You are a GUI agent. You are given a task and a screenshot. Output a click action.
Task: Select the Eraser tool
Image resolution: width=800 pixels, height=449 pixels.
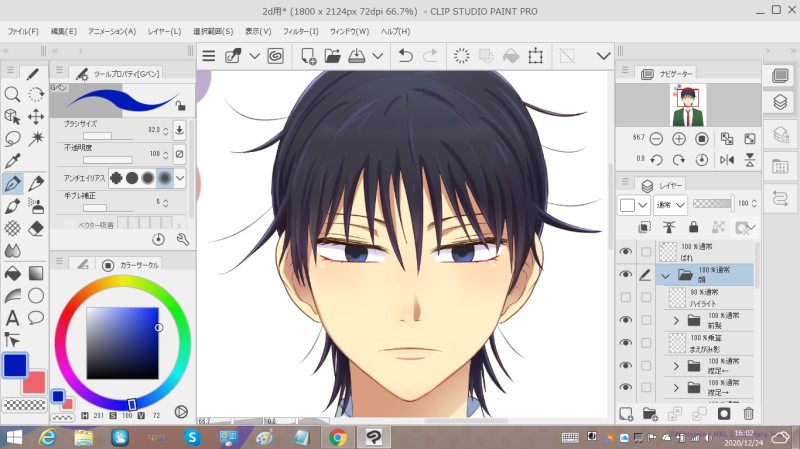36,228
